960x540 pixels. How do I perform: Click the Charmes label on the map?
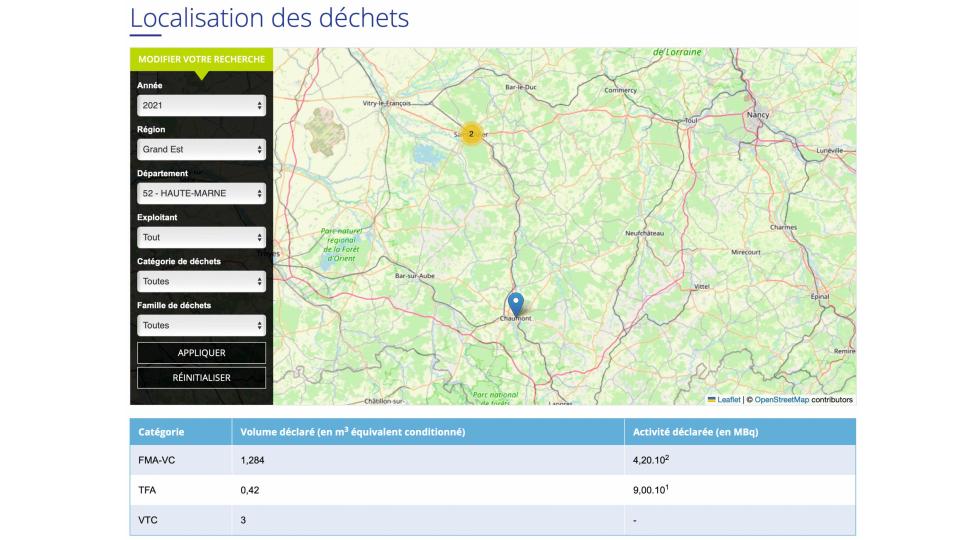coord(784,227)
